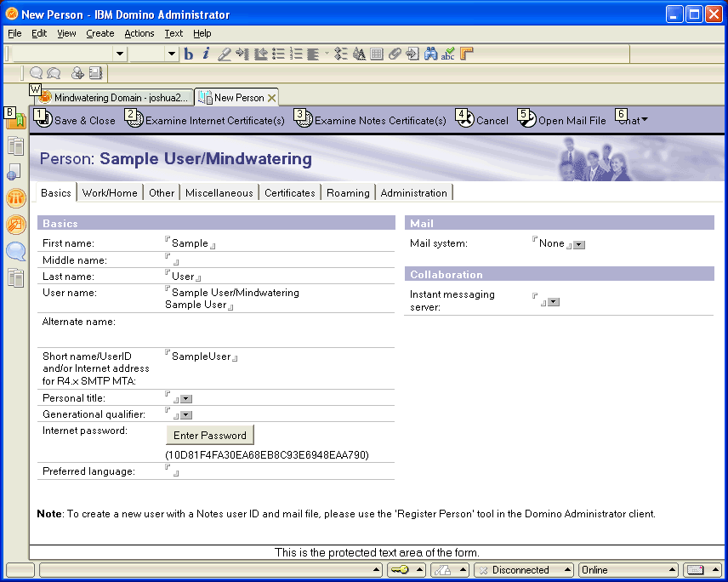The image size is (728, 582).
Task: Click the italic formatting icon
Action: point(206,54)
